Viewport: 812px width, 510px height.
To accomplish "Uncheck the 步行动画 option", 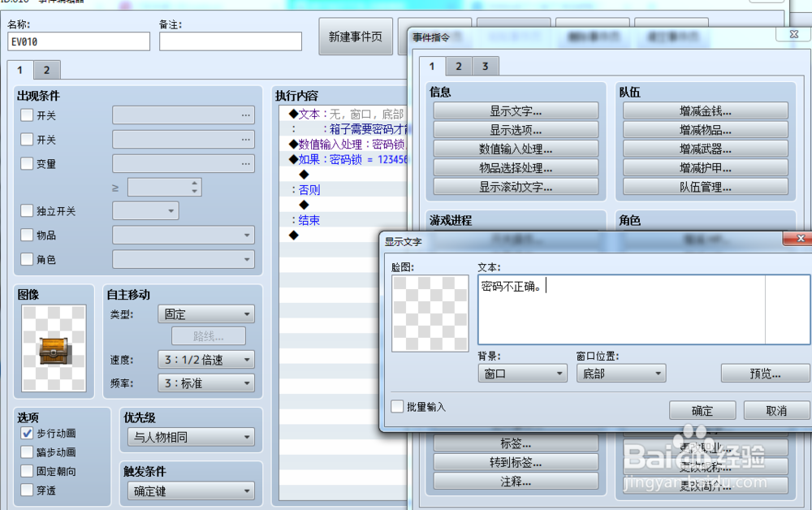I will (x=27, y=433).
